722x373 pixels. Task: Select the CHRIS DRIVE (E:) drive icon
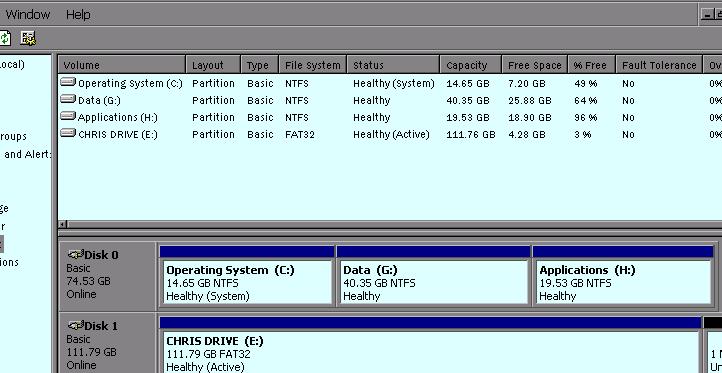pyautogui.click(x=68, y=134)
